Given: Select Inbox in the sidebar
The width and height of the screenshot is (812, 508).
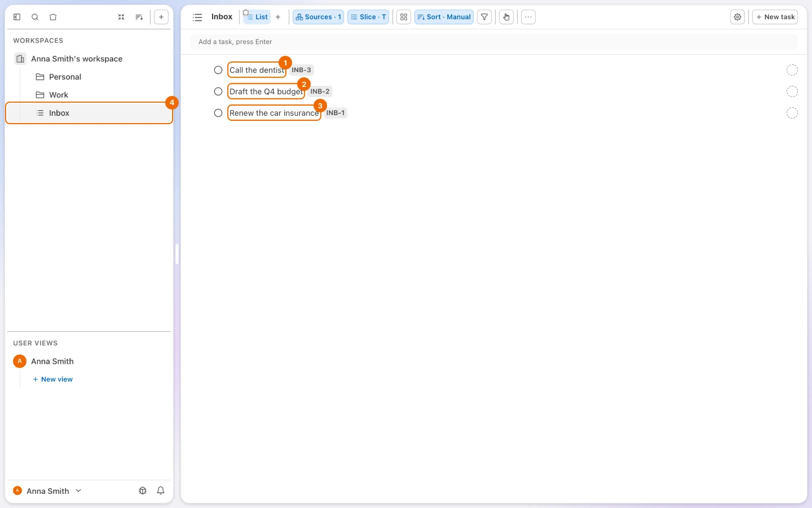Looking at the screenshot, I should click(89, 113).
